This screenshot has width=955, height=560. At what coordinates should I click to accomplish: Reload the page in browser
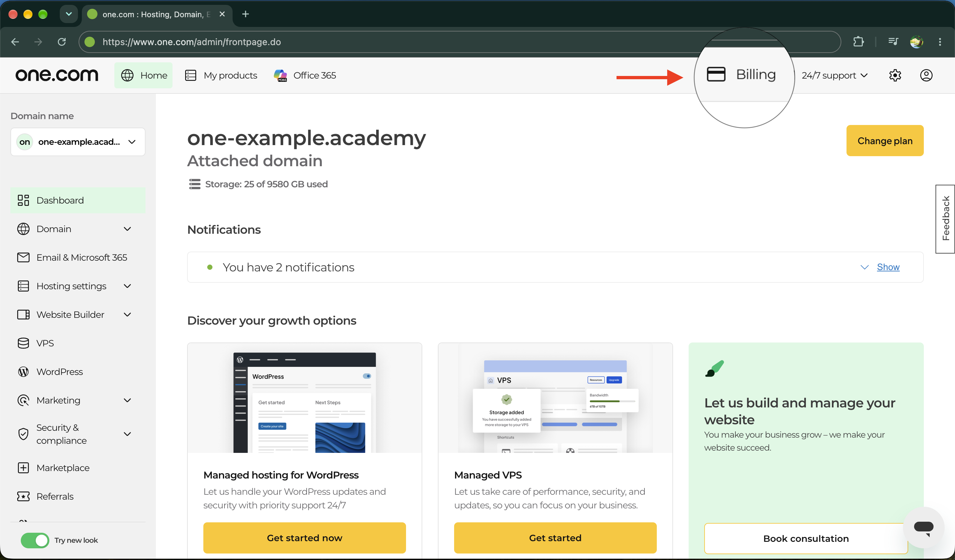coord(62,42)
